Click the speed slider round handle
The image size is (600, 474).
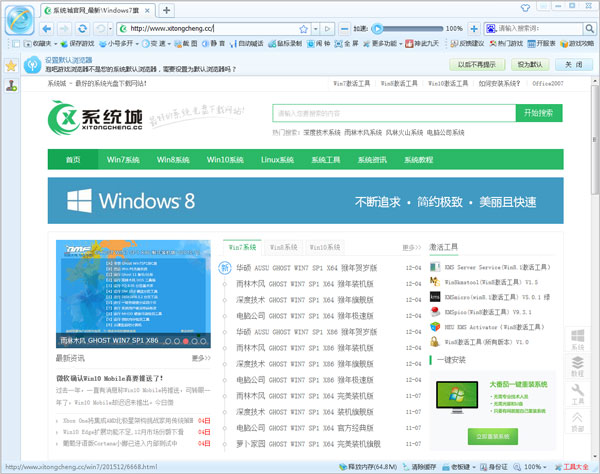[378, 29]
